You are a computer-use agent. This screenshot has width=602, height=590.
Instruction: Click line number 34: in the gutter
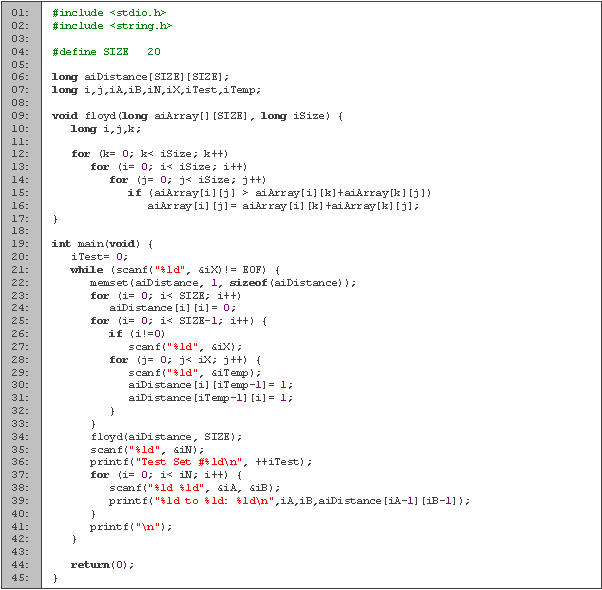point(20,437)
